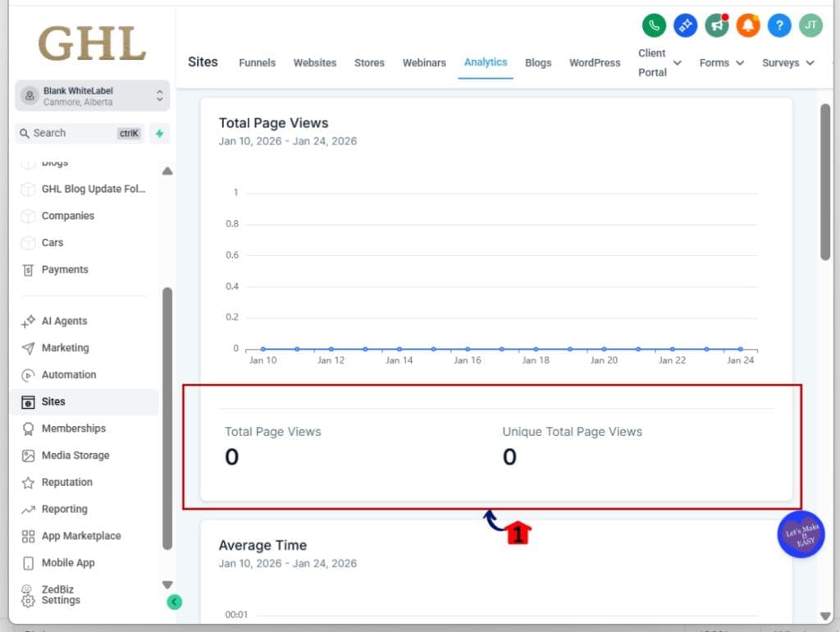Click the green phone dialer icon
Image resolution: width=840 pixels, height=632 pixels.
(x=654, y=25)
